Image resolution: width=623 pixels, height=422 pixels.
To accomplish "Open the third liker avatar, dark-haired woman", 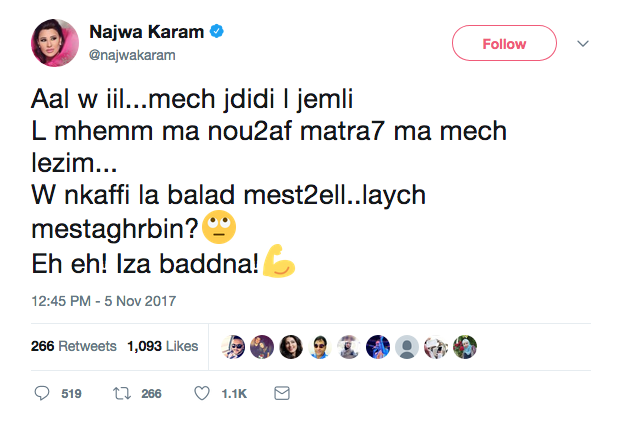I will point(291,346).
